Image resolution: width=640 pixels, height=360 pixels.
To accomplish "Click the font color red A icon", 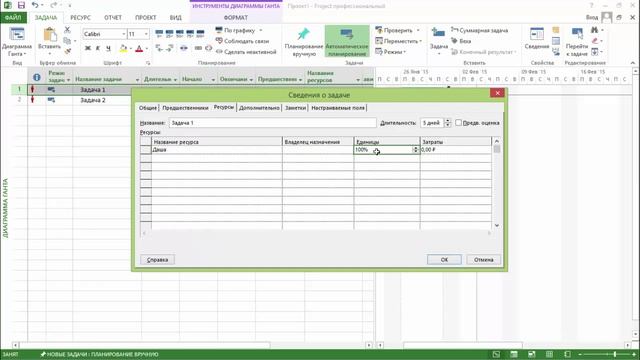I will [139, 49].
